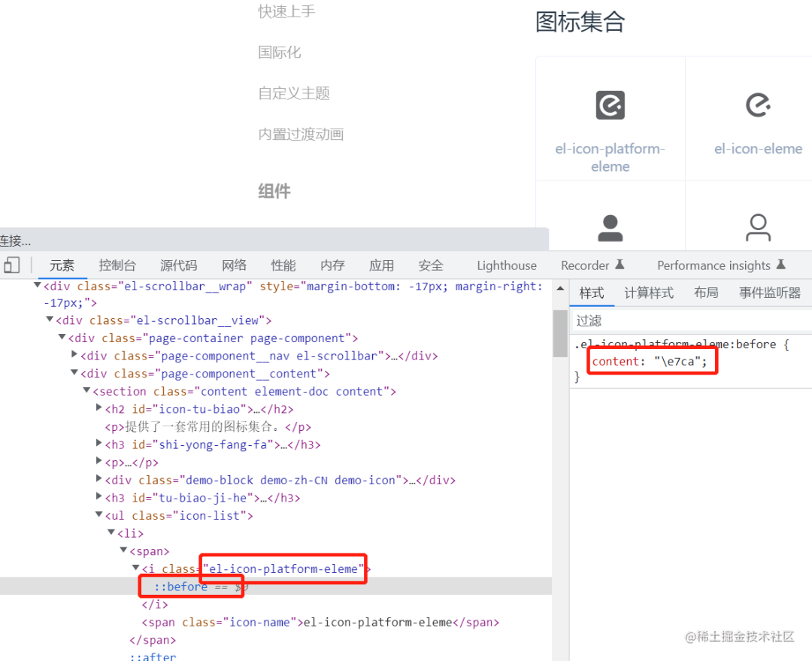
Task: Collapse the i el-icon-platform-eleme node
Action: [136, 568]
